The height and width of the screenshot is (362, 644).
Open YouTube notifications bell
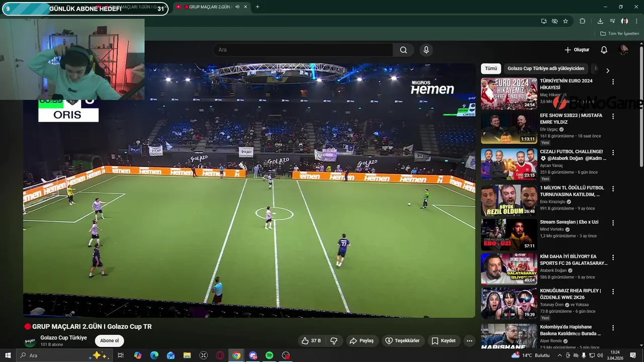tap(604, 50)
